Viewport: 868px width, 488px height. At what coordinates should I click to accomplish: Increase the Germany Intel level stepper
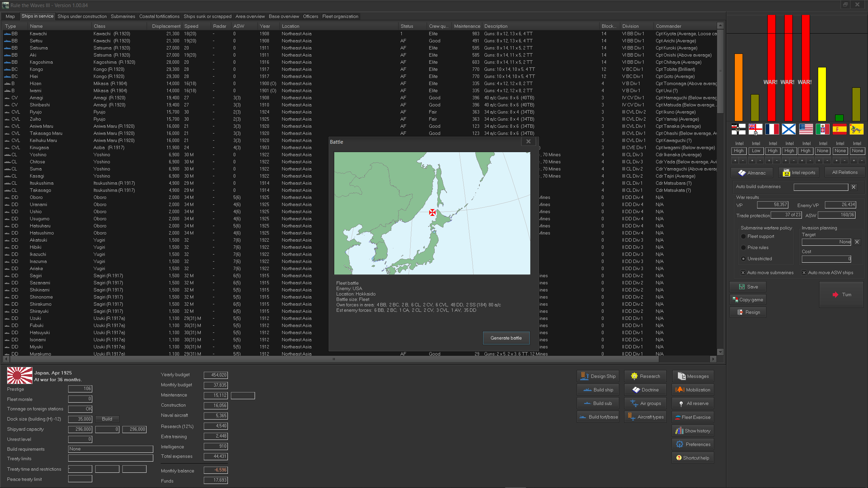coord(735,161)
